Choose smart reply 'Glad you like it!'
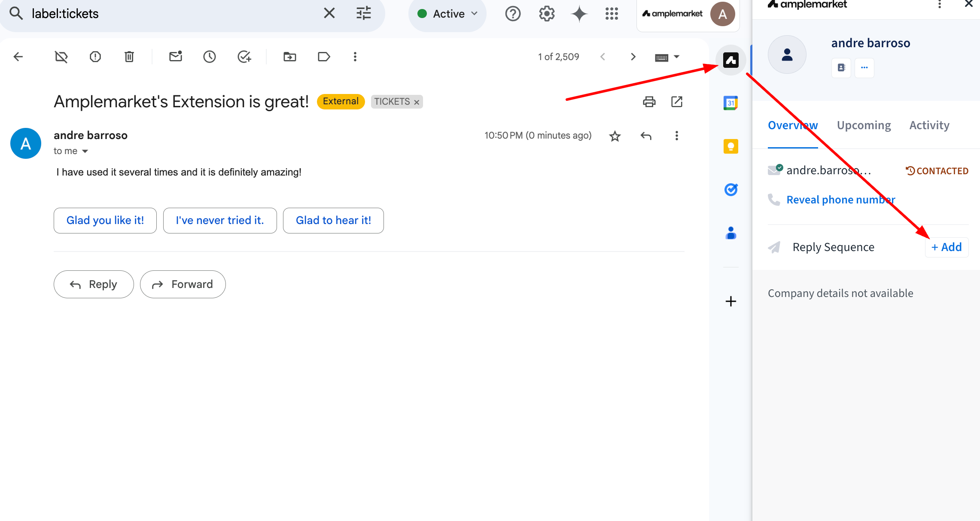This screenshot has width=980, height=521. (x=105, y=221)
